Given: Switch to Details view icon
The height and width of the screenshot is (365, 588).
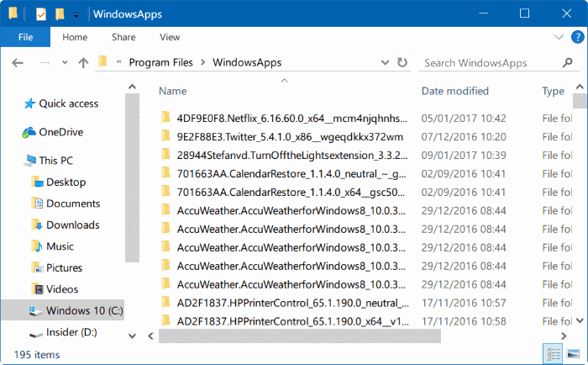Looking at the screenshot, I should (x=553, y=353).
